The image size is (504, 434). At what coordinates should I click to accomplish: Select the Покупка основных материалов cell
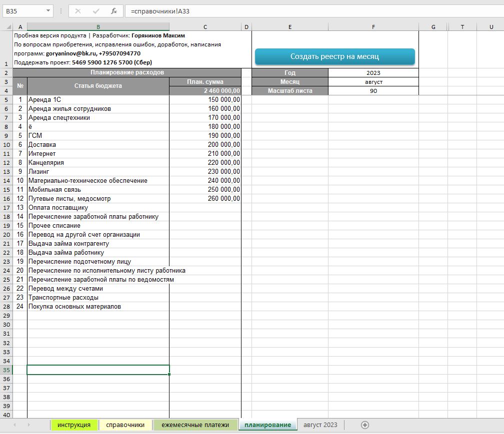(x=98, y=307)
